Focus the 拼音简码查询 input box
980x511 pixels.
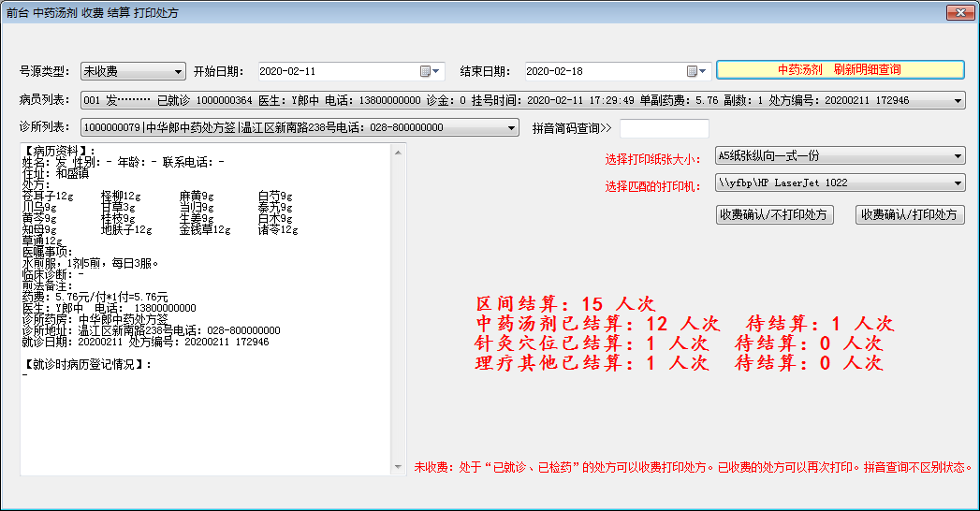(x=664, y=128)
